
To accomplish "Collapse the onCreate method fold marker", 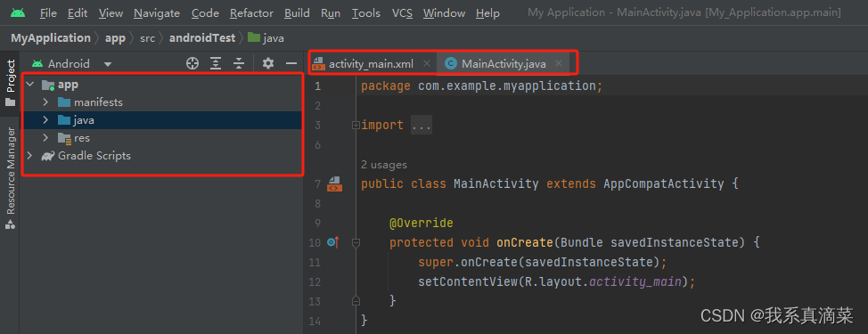I will [x=356, y=242].
